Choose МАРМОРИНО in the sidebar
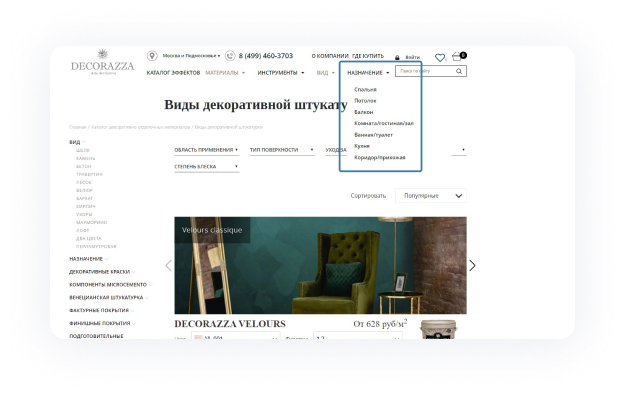The width and height of the screenshot is (625, 394). [x=92, y=222]
